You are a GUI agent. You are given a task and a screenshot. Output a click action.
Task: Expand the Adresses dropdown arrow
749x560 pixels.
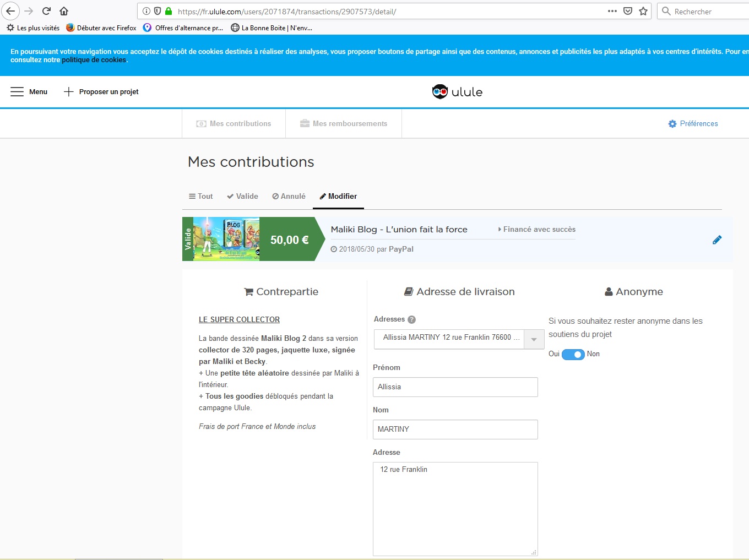click(534, 339)
